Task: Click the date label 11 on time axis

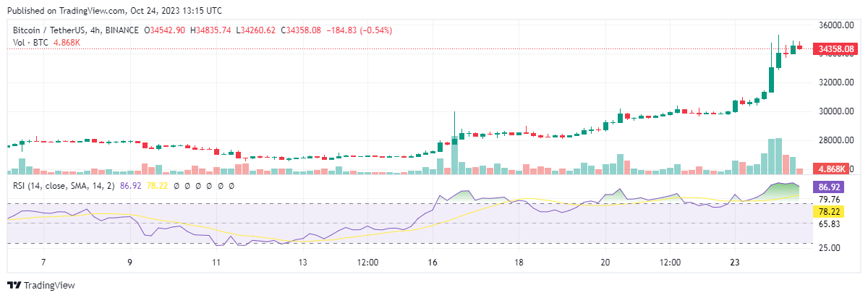Action: pos(216,262)
